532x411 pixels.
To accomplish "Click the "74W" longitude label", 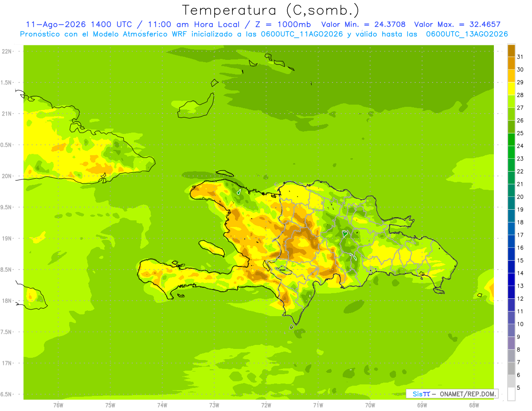I will coord(162,406).
